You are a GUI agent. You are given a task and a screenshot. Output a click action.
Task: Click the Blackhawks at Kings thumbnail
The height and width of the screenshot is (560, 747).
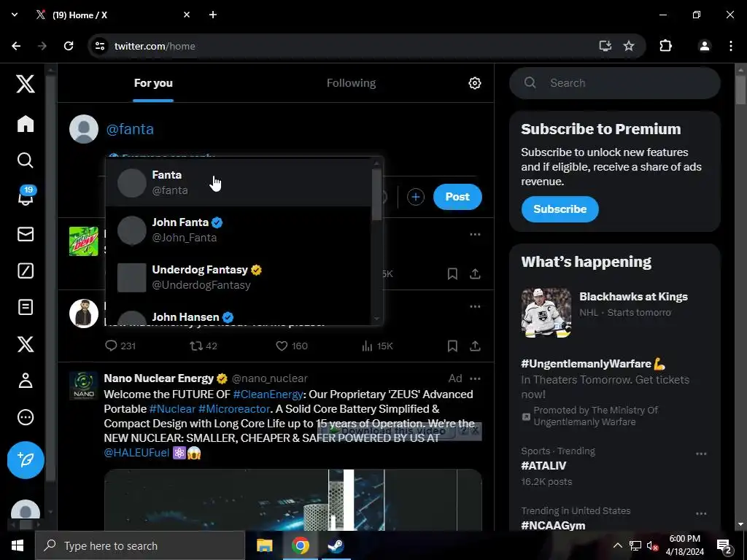tap(546, 313)
